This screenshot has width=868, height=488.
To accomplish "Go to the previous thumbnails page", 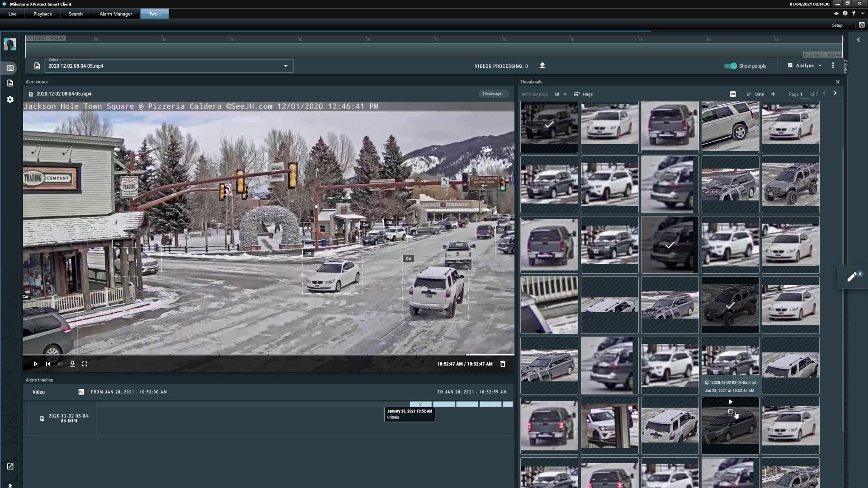I will click(824, 94).
